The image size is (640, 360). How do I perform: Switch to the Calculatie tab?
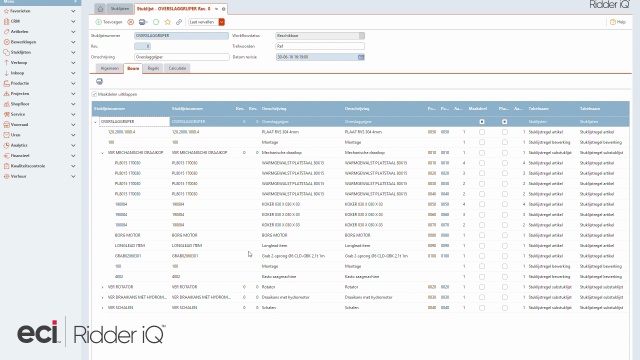[x=177, y=68]
